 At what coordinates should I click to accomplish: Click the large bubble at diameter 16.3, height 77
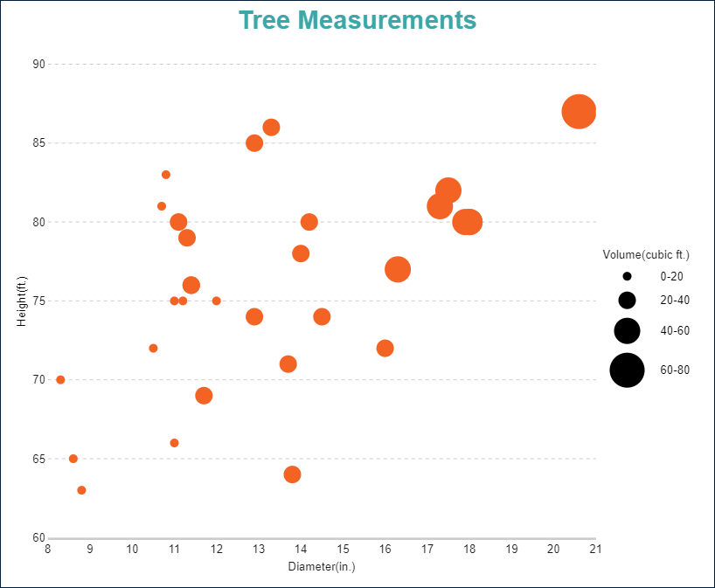(398, 269)
